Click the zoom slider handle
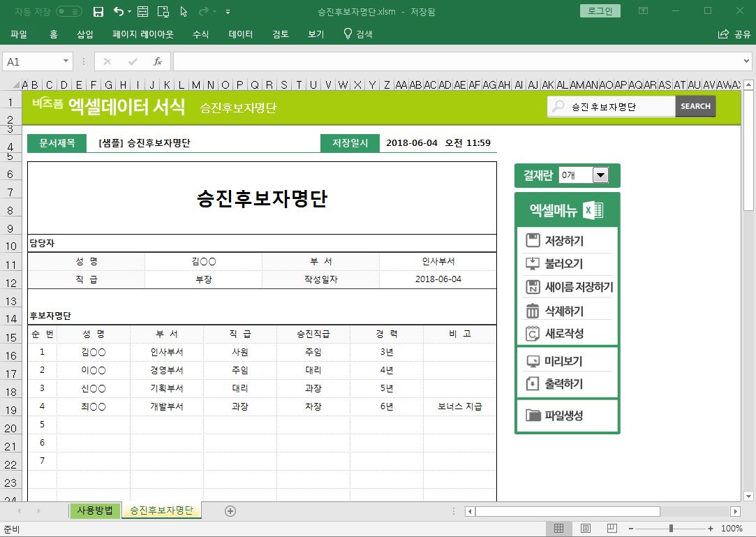 pos(671,529)
